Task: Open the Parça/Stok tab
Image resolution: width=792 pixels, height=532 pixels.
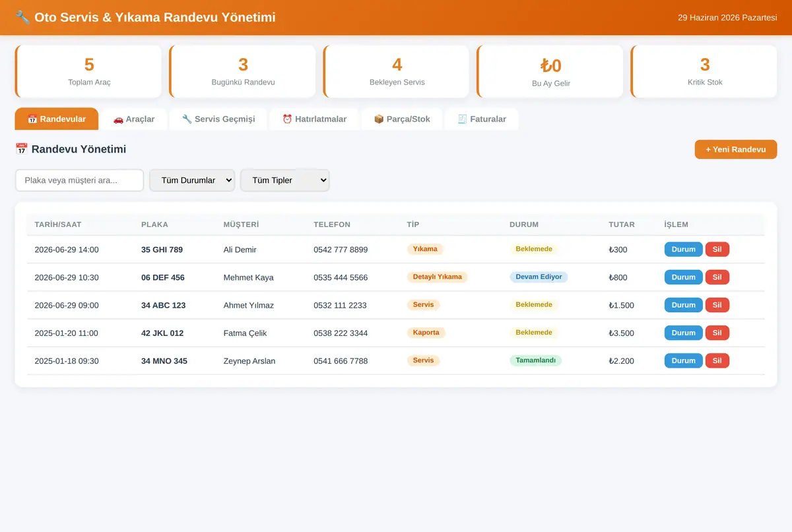Action: (x=402, y=119)
